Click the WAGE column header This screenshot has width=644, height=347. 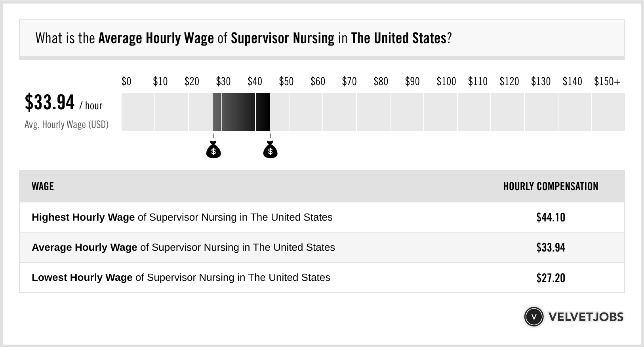pos(43,186)
